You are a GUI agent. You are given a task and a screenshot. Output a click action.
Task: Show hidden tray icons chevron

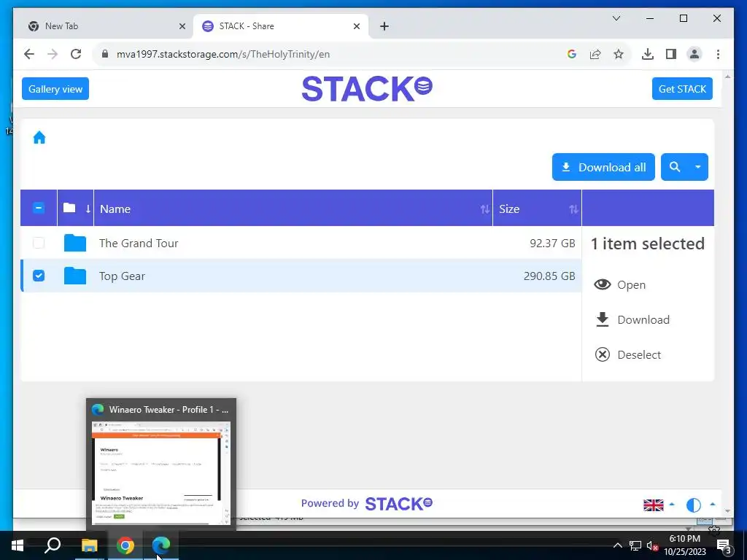tap(617, 545)
